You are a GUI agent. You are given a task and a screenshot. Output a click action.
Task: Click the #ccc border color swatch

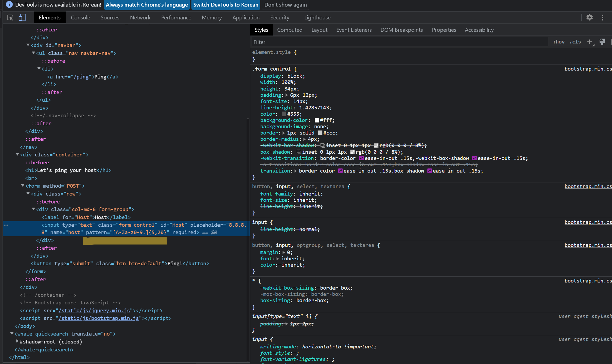click(x=320, y=133)
